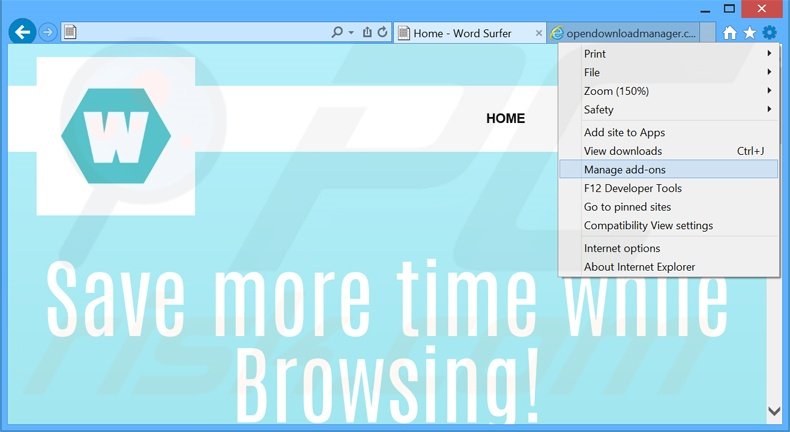The height and width of the screenshot is (432, 790).
Task: Click the Word Surfer W logo
Action: [116, 136]
